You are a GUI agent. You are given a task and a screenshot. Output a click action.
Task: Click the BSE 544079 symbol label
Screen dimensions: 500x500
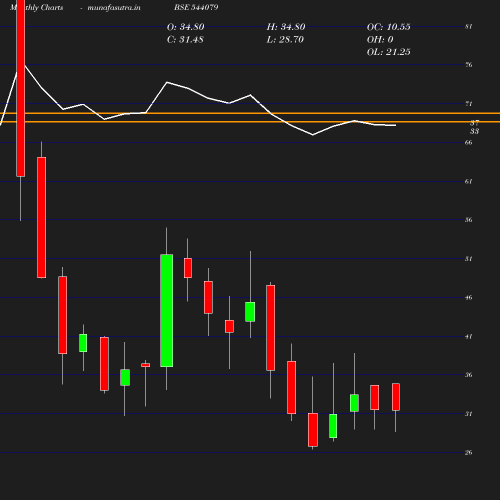click(196, 7)
